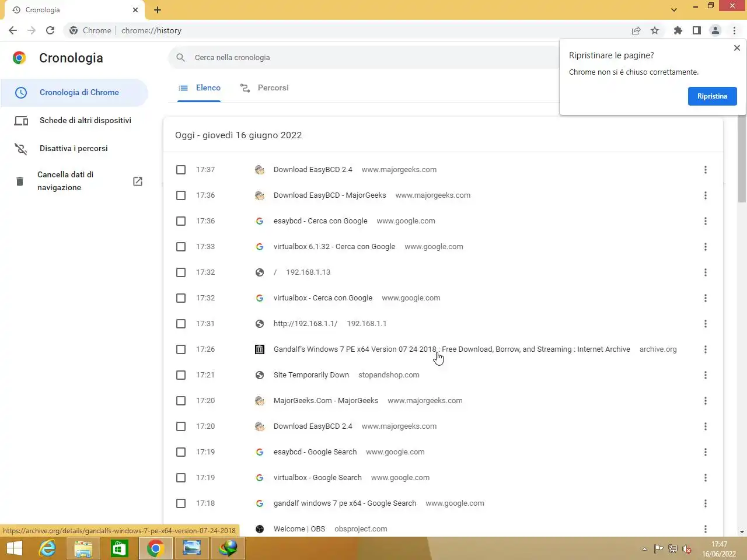This screenshot has width=747, height=560.
Task: Open Gandalf's Windows 7 PE x64 archive link
Action: pyautogui.click(x=452, y=349)
